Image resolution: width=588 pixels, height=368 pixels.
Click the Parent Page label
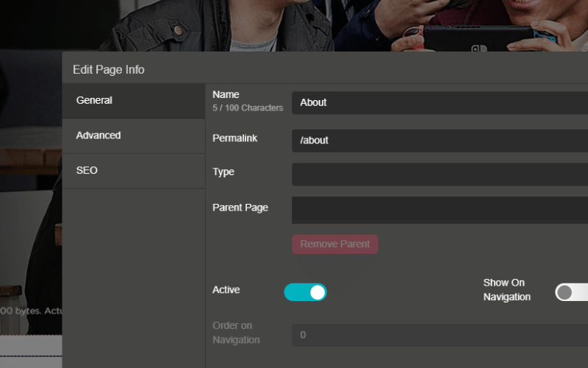pyautogui.click(x=240, y=208)
